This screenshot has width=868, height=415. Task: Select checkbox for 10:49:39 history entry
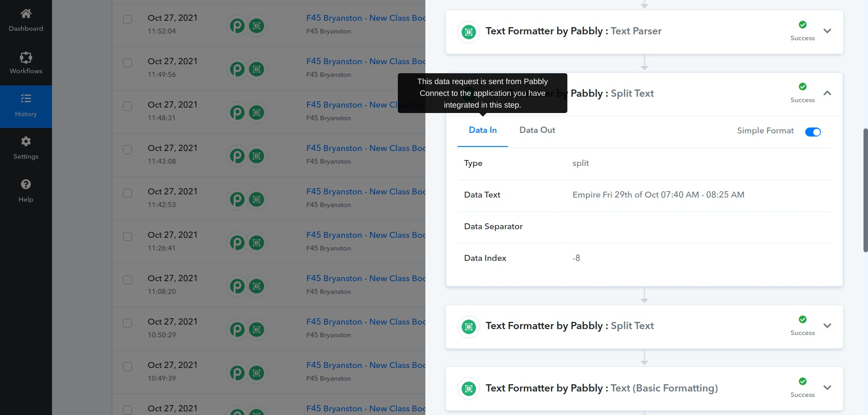[x=127, y=367]
